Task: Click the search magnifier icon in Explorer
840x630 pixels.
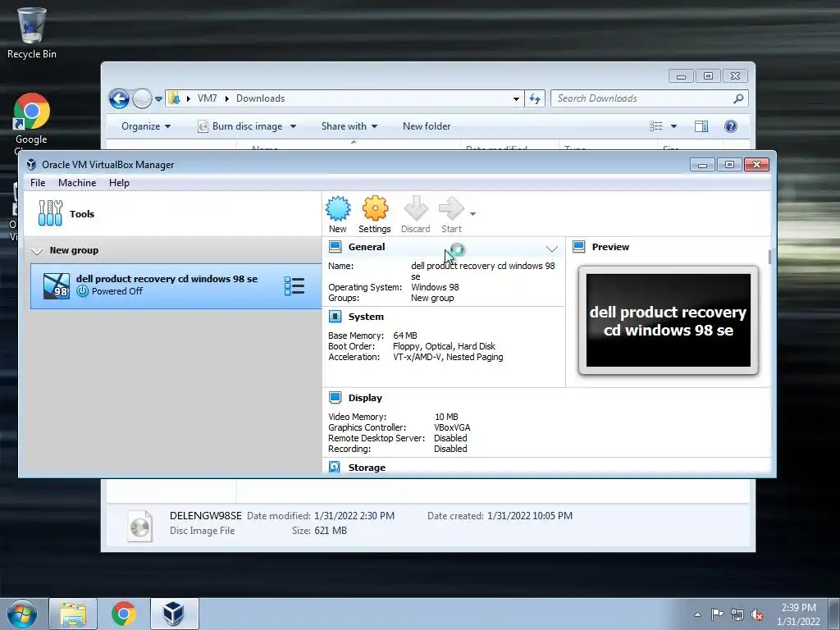Action: 738,98
